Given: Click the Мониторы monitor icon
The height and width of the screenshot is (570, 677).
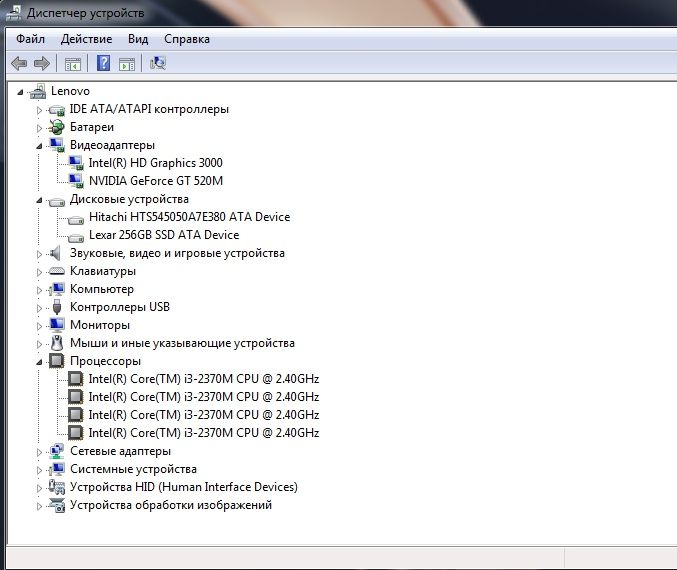Looking at the screenshot, I should click(57, 325).
